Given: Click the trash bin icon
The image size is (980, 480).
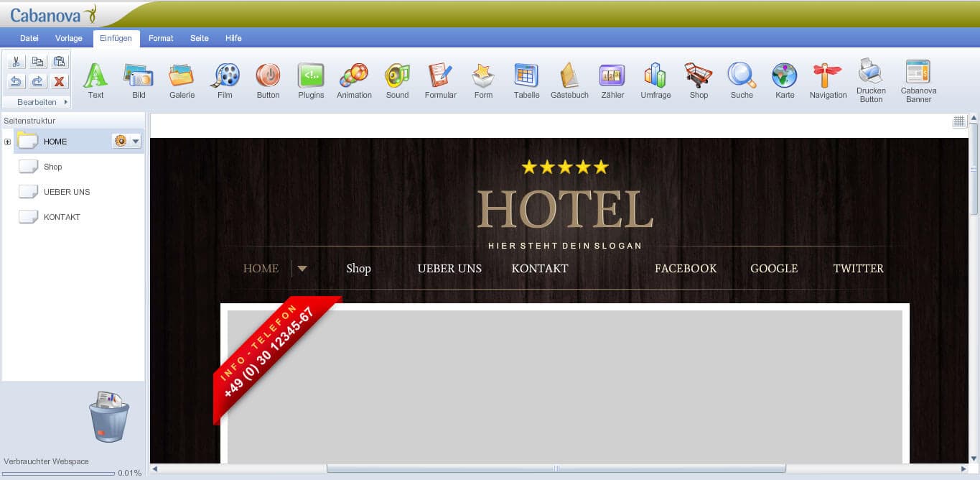Looking at the screenshot, I should pyautogui.click(x=109, y=417).
